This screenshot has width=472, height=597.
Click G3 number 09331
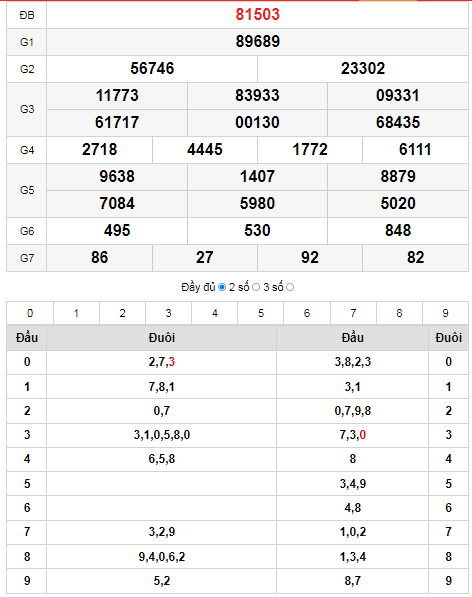tap(398, 96)
